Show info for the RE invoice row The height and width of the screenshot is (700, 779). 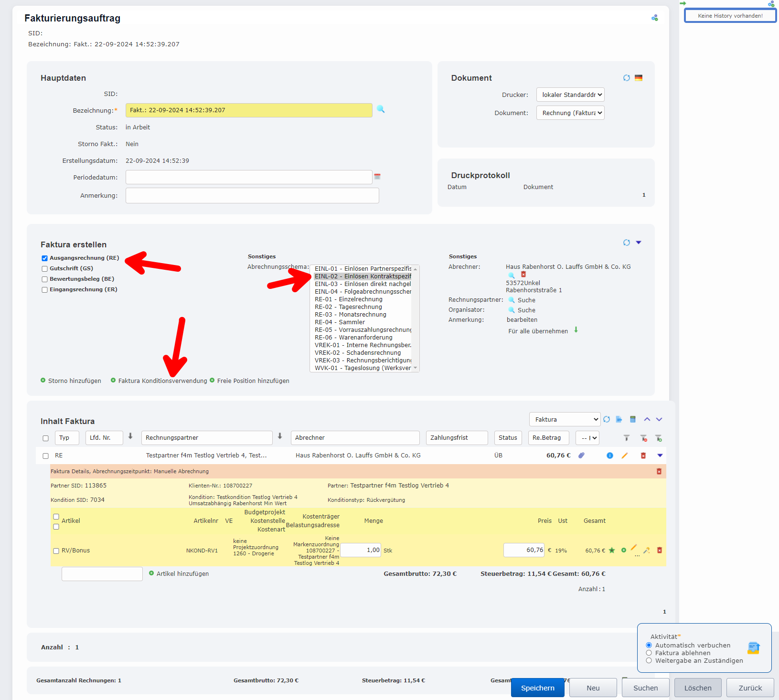609,456
